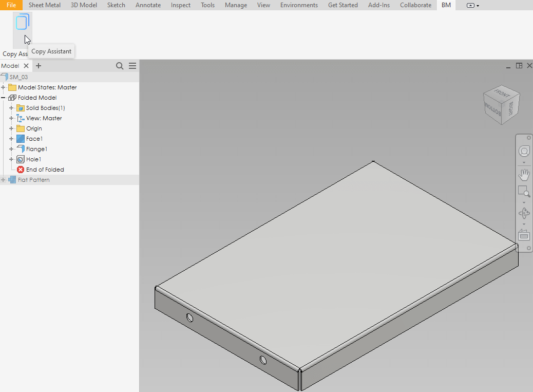The width and height of the screenshot is (533, 392).
Task: Open navigation bar customize menu
Action: pos(529,248)
